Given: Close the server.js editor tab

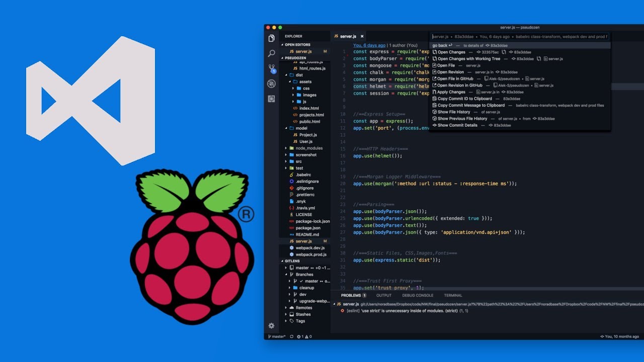Looking at the screenshot, I should [x=361, y=36].
